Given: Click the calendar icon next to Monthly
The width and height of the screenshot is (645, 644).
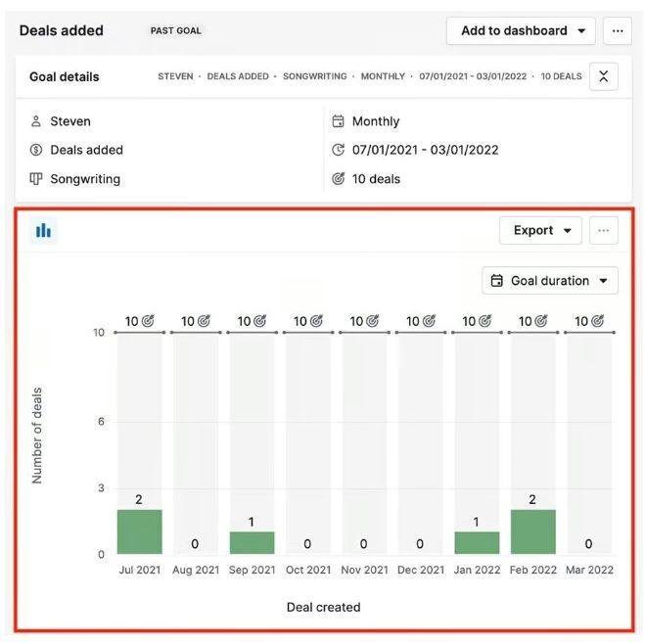Looking at the screenshot, I should click(338, 121).
